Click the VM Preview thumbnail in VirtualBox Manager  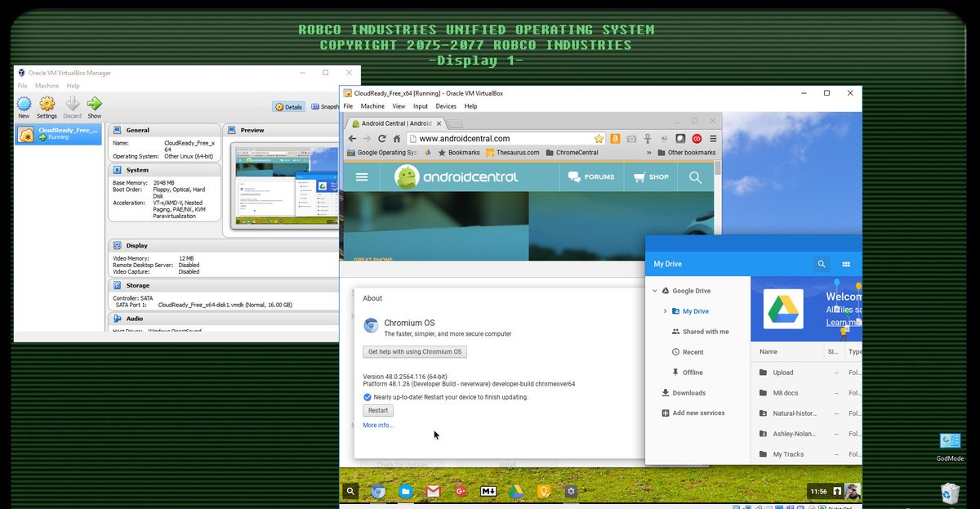pyautogui.click(x=283, y=185)
